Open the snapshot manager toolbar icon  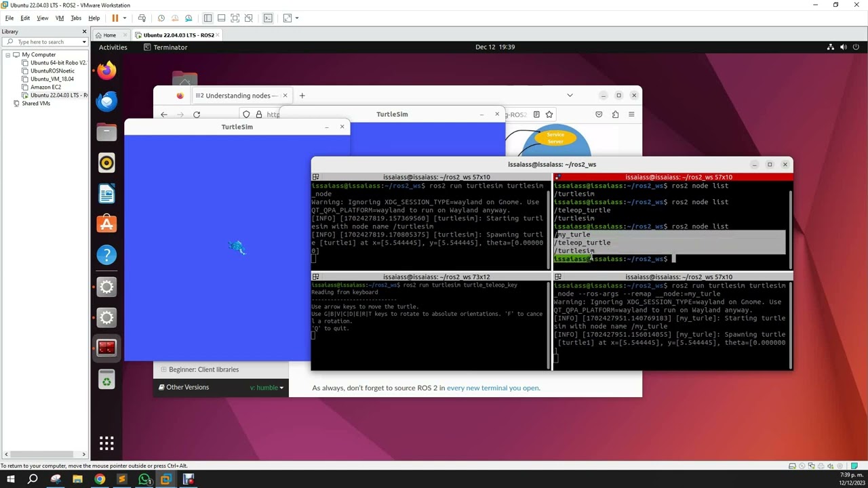pyautogui.click(x=189, y=18)
